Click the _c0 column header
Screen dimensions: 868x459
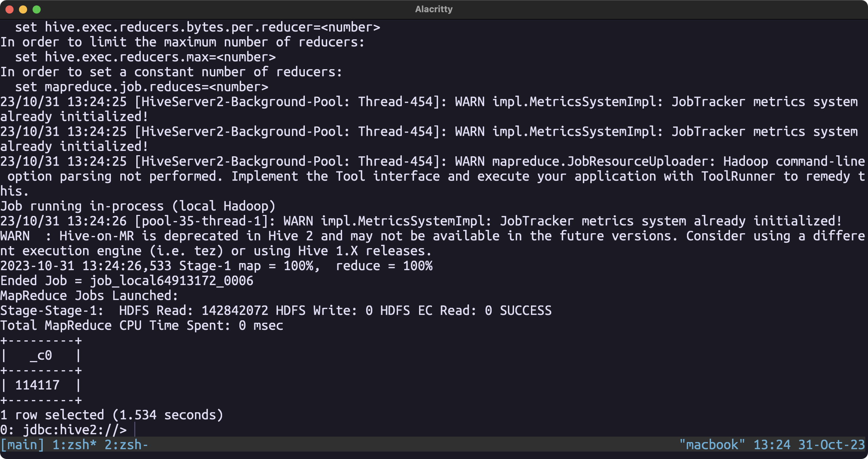(41, 355)
